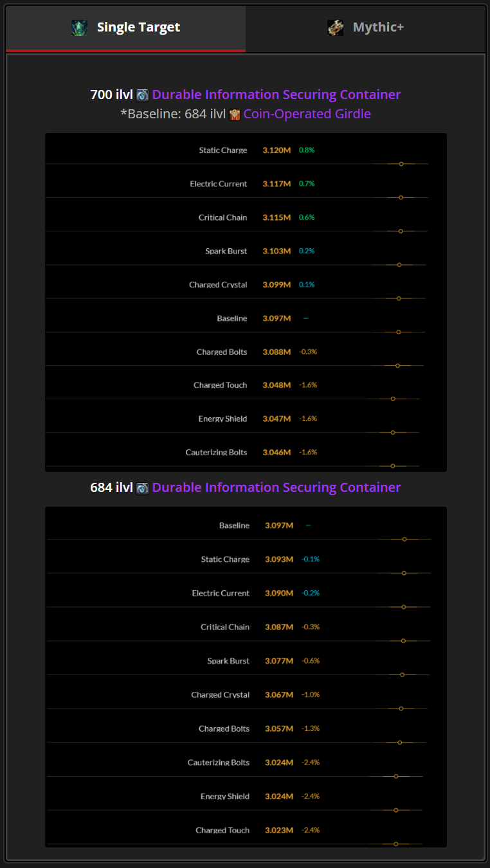Click the 0.8% gain value
The image size is (490, 868).
(307, 150)
